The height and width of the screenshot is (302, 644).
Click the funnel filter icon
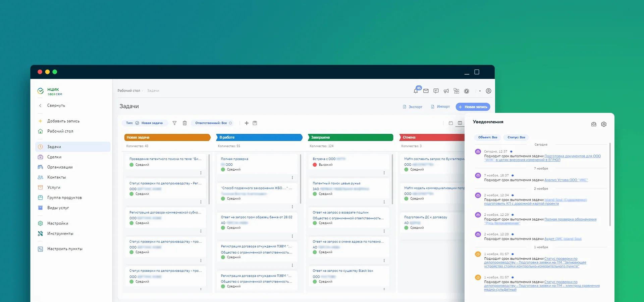point(174,123)
